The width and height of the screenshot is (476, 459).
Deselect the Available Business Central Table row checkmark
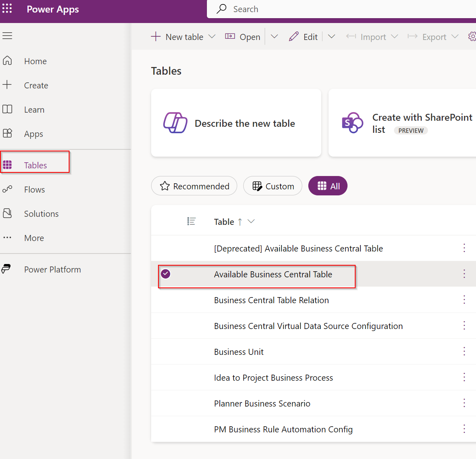coord(165,274)
